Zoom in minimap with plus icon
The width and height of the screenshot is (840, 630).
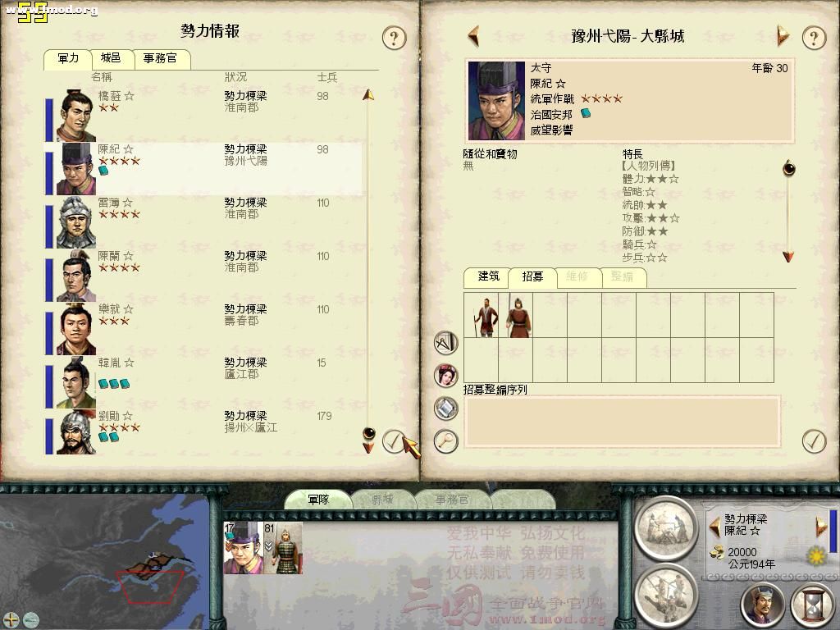pos(11,620)
